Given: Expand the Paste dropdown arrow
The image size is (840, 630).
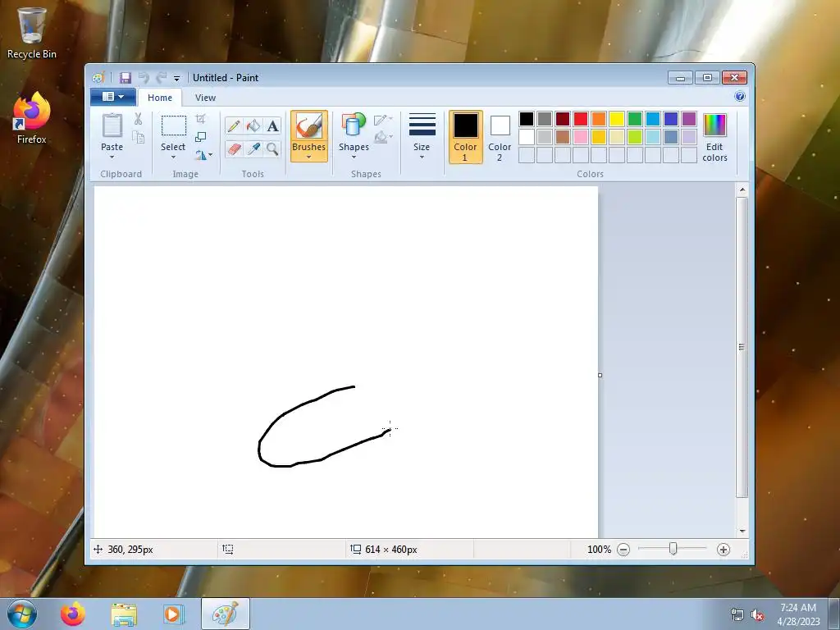Looking at the screenshot, I should coord(112,157).
